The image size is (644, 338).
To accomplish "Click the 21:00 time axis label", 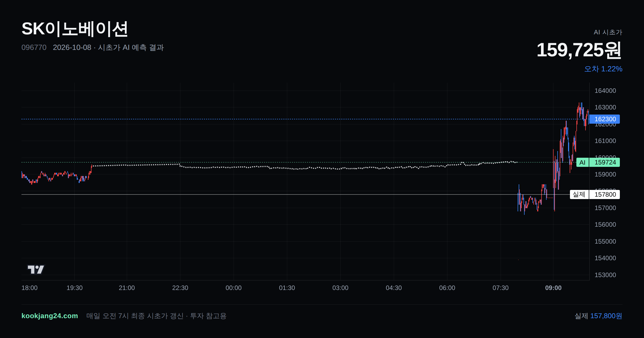I will coord(127,288).
